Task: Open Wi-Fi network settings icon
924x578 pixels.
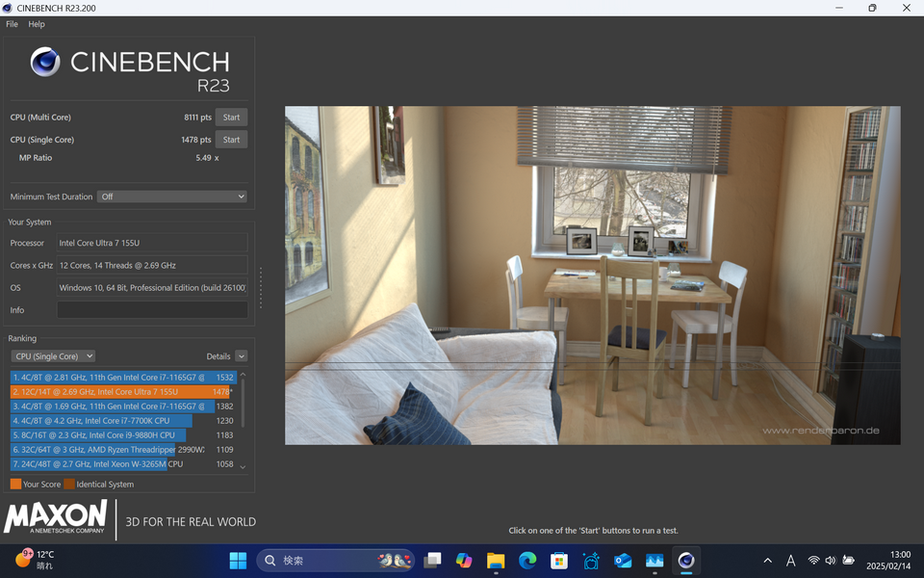Action: (814, 561)
